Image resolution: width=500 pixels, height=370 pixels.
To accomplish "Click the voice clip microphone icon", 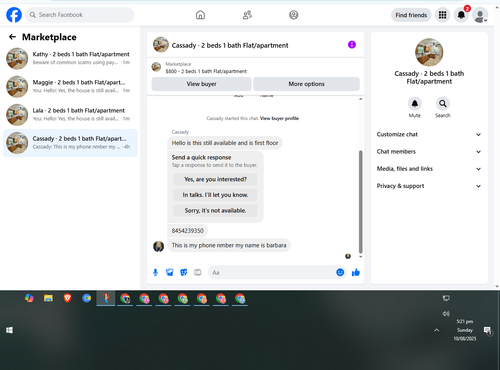I will 155,273.
